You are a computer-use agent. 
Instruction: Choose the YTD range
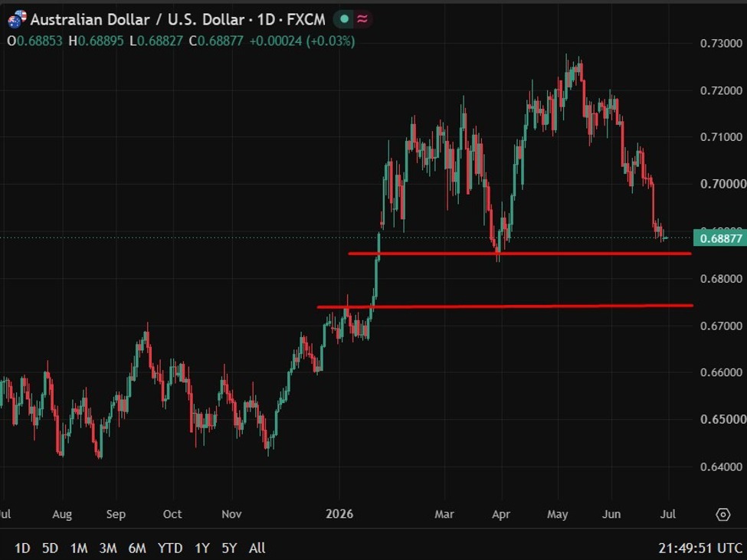[169, 548]
